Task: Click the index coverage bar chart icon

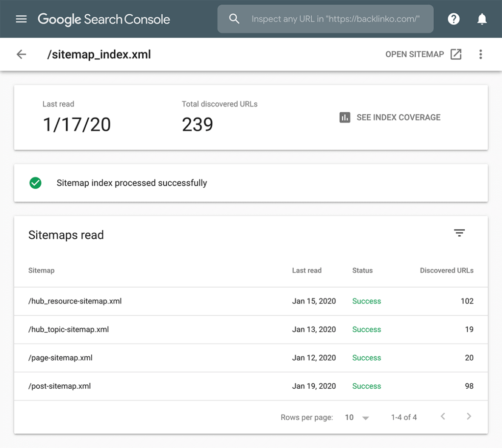Action: pos(345,118)
